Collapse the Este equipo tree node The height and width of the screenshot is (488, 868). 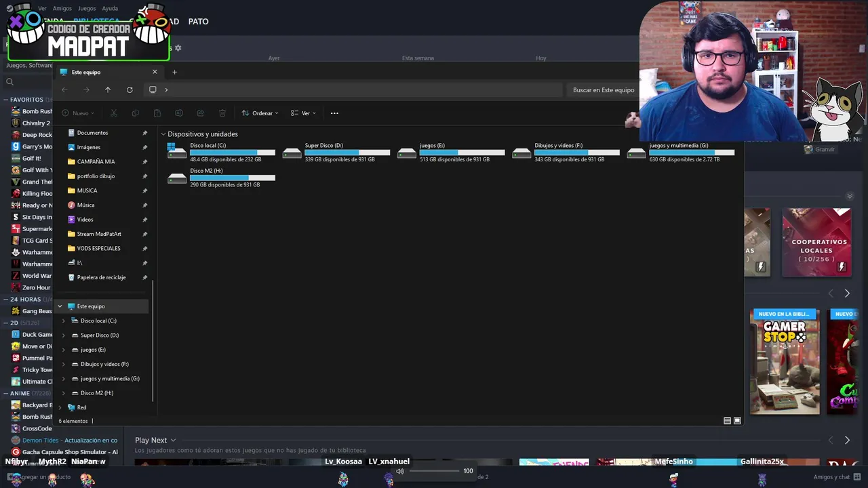[60, 306]
